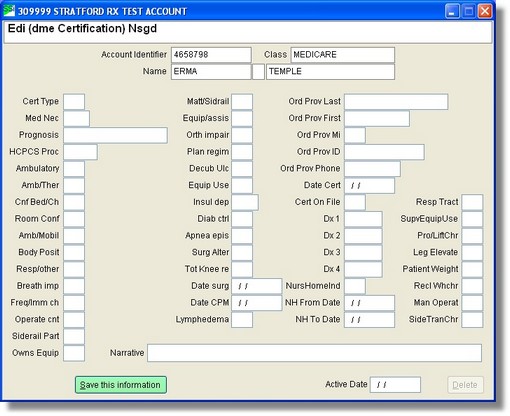Select the Cert On File field
510x416 pixels.
(355, 202)
